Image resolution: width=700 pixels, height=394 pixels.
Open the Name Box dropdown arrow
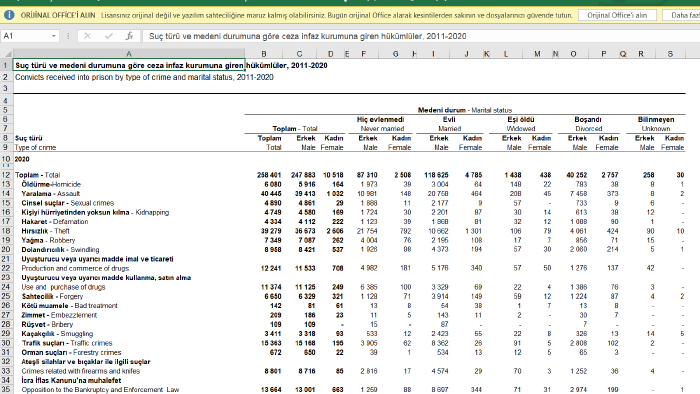54,36
